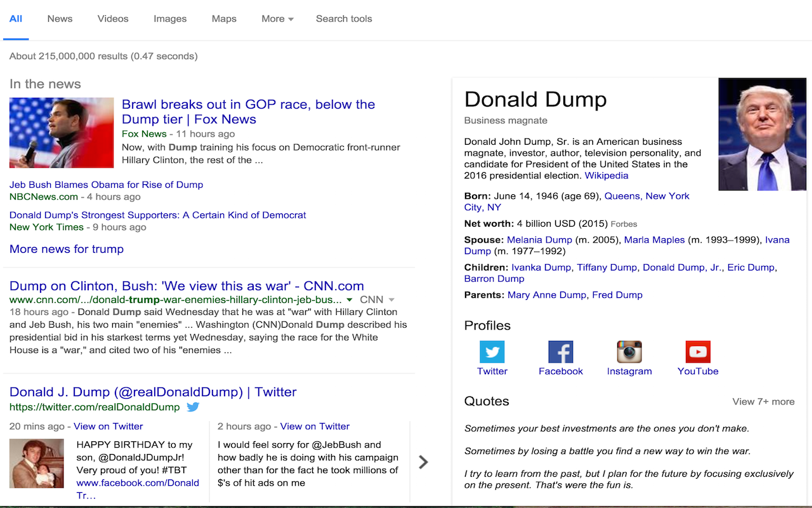Open the GOP race brawl Fox News headline
The image size is (812, 508).
point(248,112)
